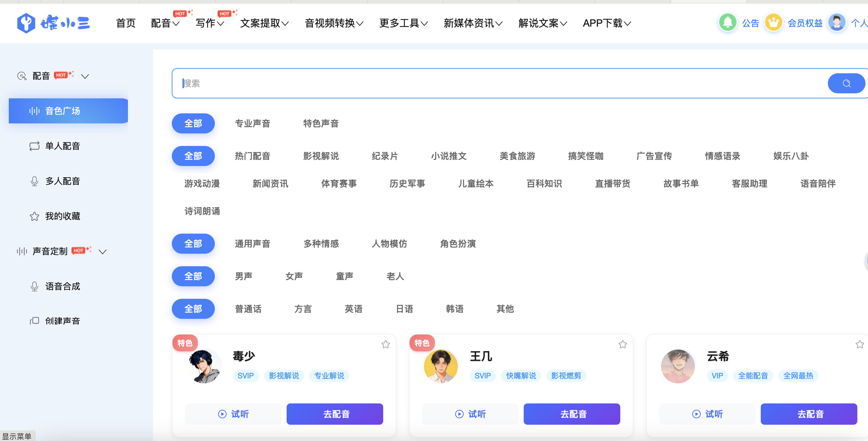Click the gold crown membership icon
868x441 pixels.
773,23
